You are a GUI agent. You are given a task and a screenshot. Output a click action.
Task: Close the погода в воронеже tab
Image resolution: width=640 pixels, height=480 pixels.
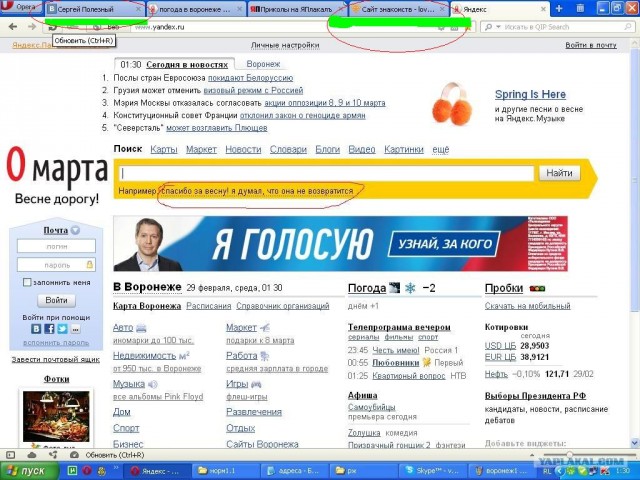click(240, 9)
